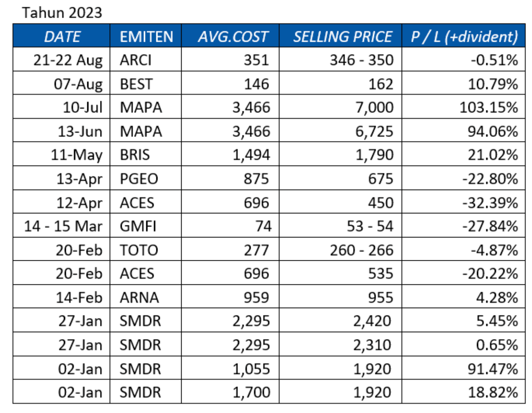Click the 6,725 selling price cell
Image resolution: width=532 pixels, height=413 pixels.
374,131
